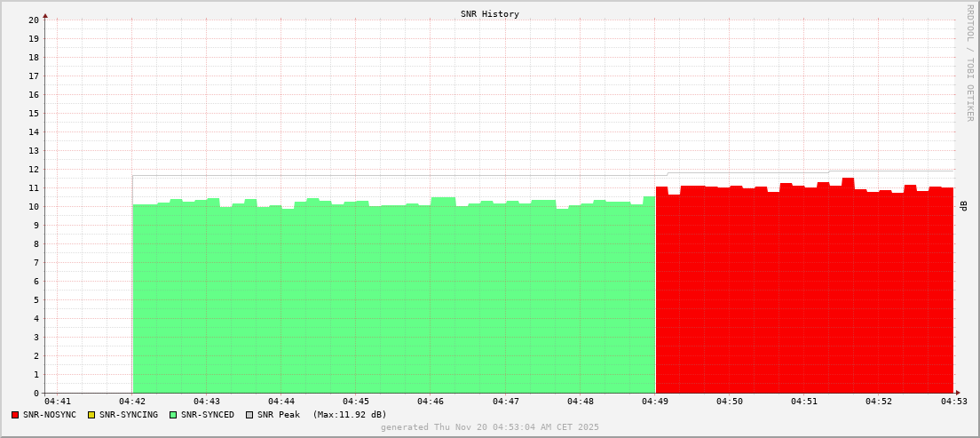Click the gray SNR Peak legend swatch
Screen dimensions: 980x438
coord(249,415)
